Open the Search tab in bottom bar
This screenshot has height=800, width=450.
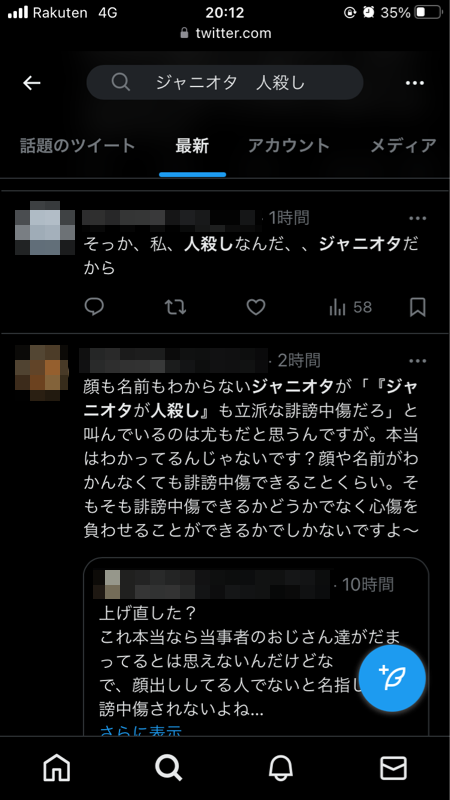(x=169, y=768)
